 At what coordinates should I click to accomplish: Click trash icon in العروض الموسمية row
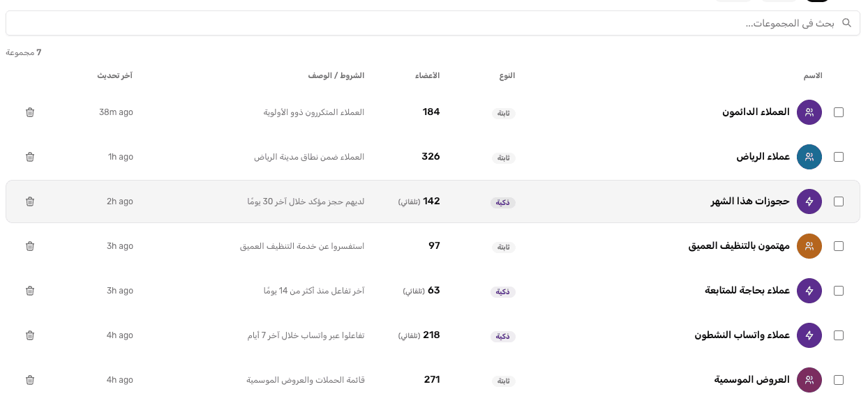[30, 380]
